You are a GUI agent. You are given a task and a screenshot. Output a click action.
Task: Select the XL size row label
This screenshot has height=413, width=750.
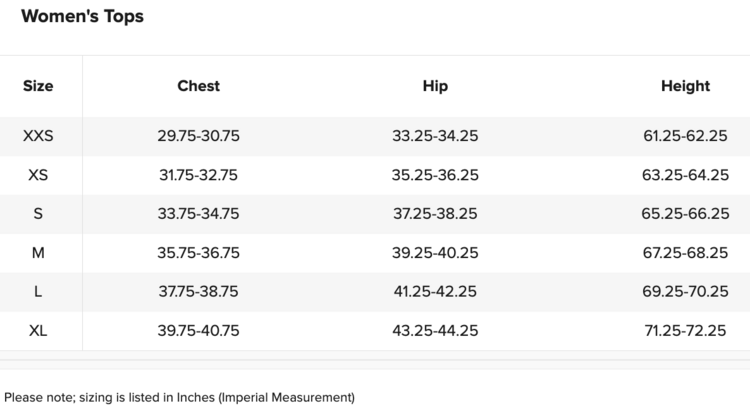tap(38, 331)
